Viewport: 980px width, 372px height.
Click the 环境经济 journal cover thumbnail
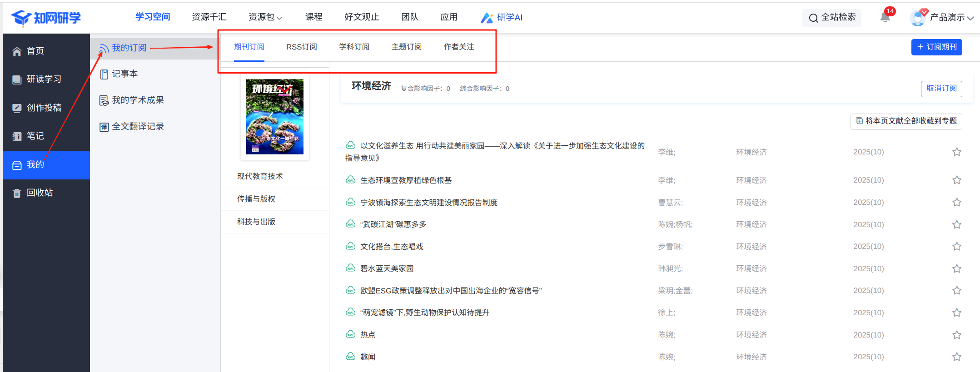click(274, 117)
